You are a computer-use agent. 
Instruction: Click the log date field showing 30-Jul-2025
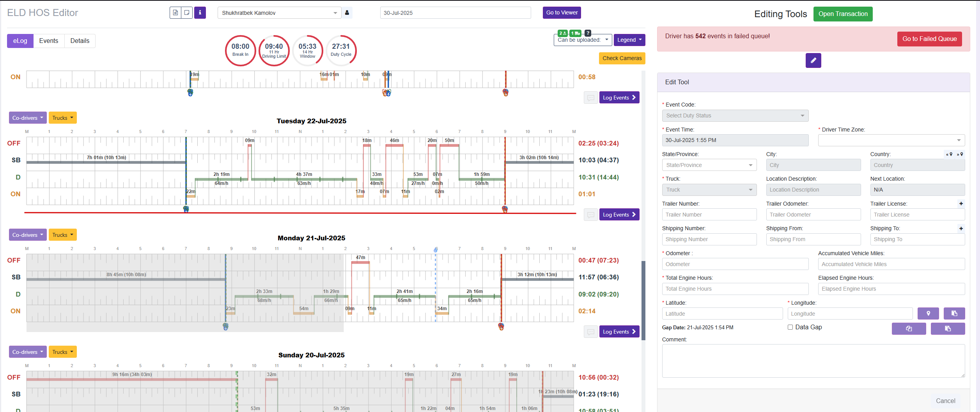[x=455, y=12]
